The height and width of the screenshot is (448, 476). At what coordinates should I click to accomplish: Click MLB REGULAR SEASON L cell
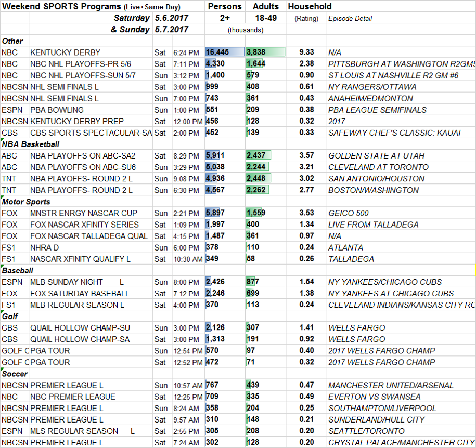pos(91,305)
